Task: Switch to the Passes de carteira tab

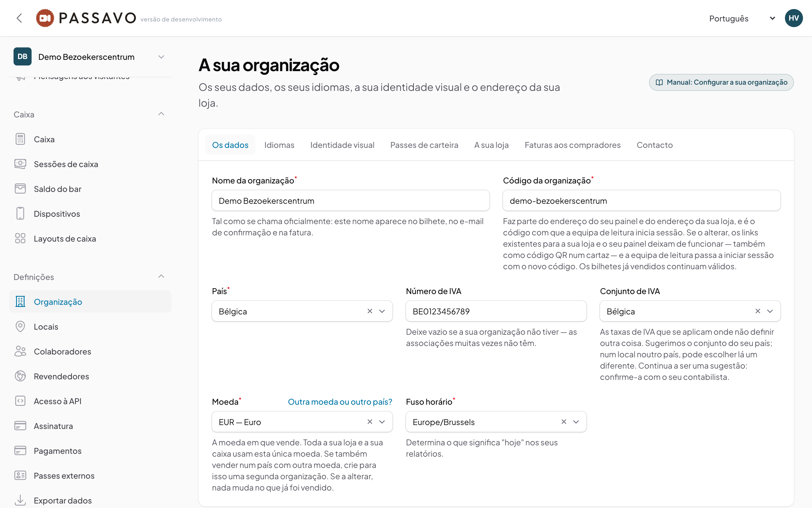Action: 424,145
